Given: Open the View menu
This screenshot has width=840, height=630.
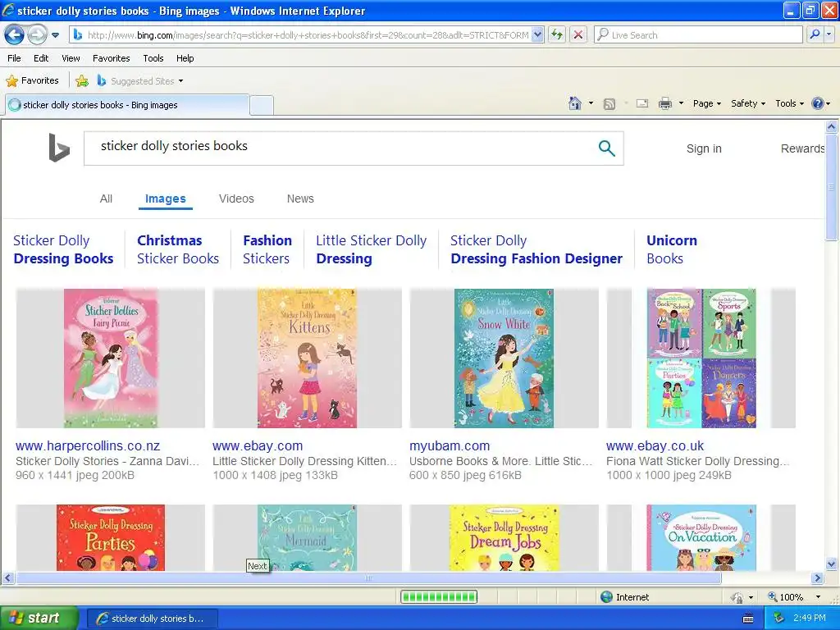Looking at the screenshot, I should [71, 58].
